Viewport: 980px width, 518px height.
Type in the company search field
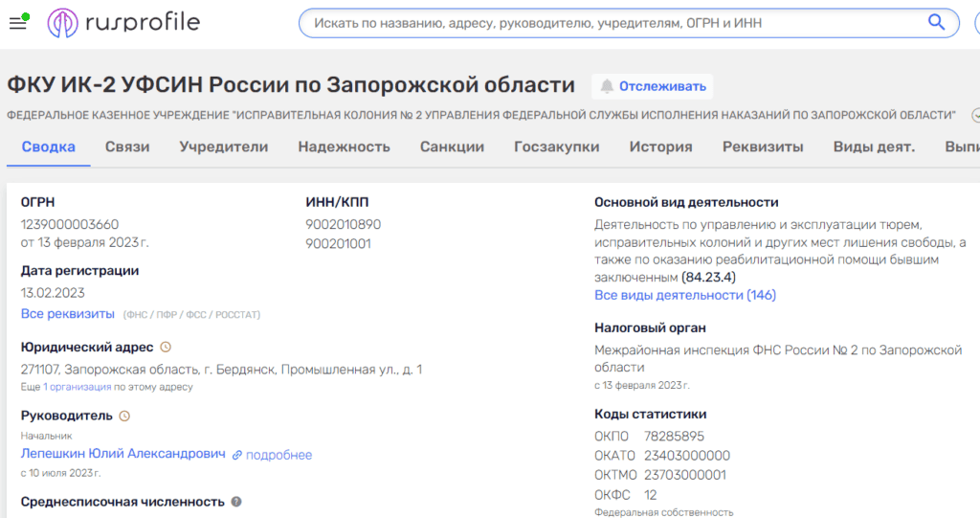point(612,23)
